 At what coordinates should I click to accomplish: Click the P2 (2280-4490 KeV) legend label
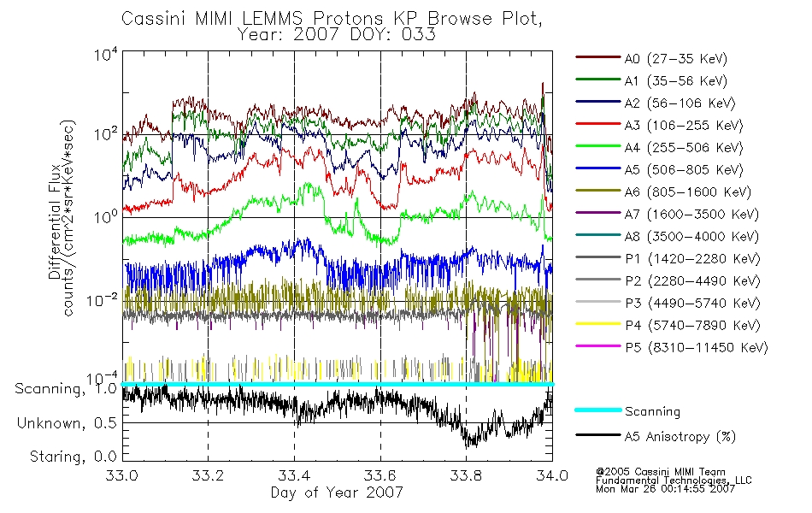(692, 280)
